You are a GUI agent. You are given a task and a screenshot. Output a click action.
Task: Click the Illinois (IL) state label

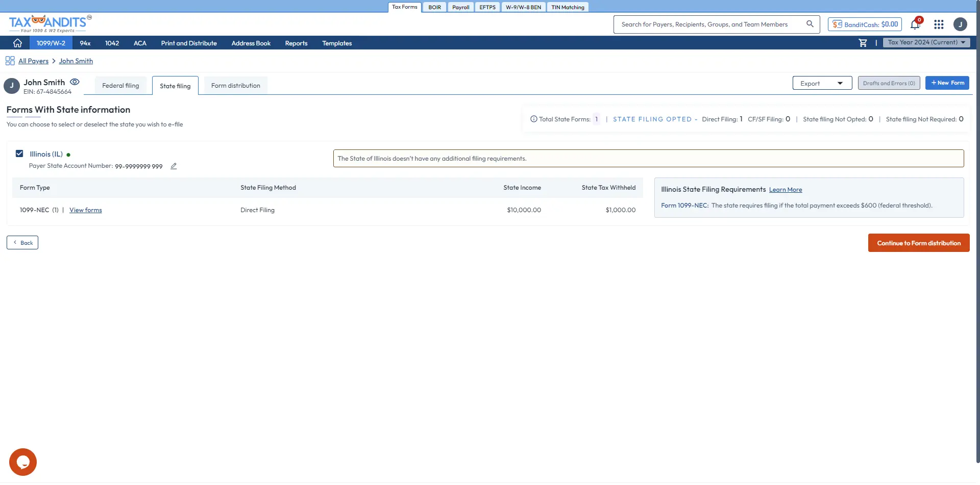click(x=46, y=154)
